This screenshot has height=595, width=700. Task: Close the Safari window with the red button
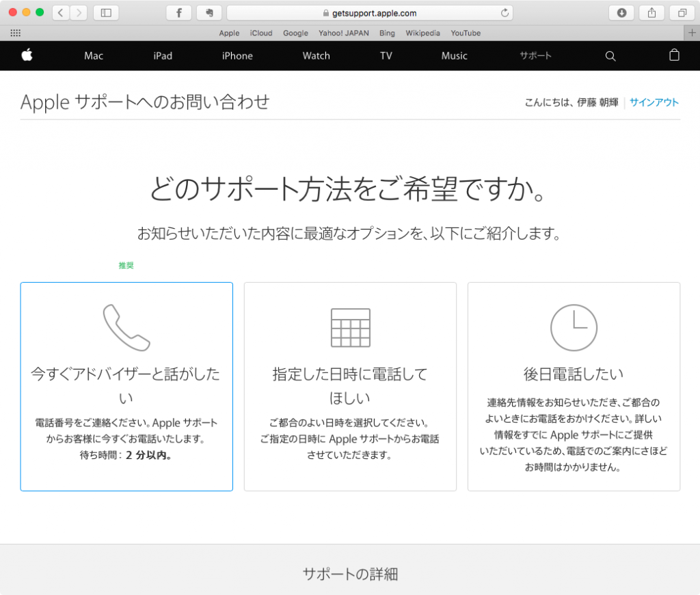[13, 12]
